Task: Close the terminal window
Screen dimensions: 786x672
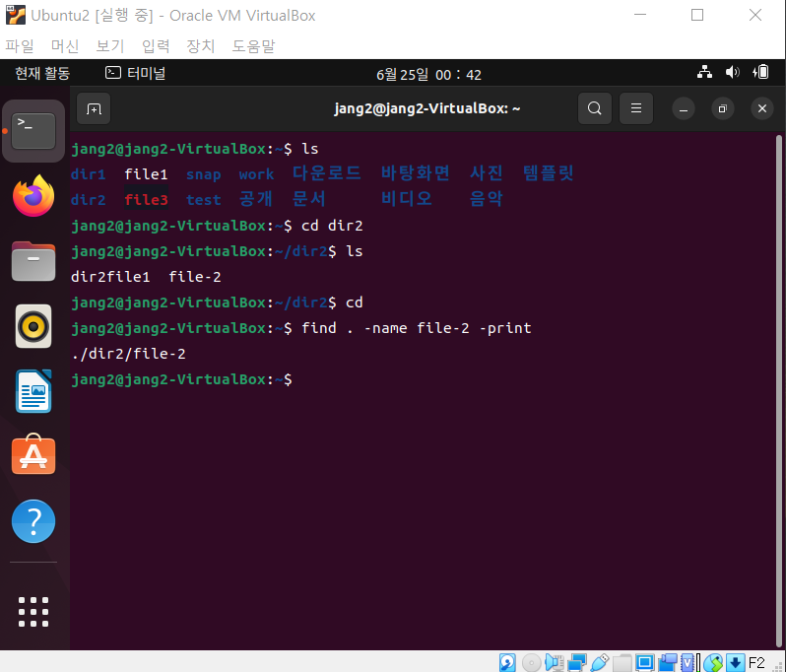Action: point(762,108)
